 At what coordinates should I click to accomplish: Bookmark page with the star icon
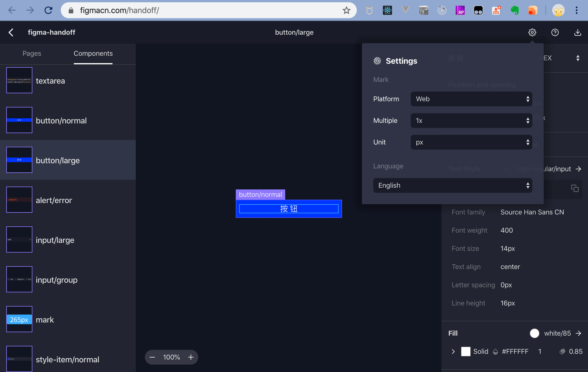click(x=346, y=11)
